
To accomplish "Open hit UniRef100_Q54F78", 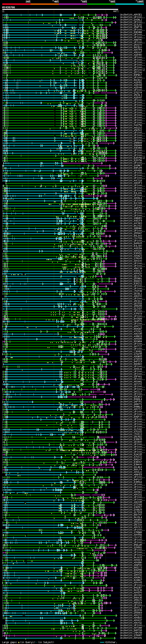I will coord(131,27).
